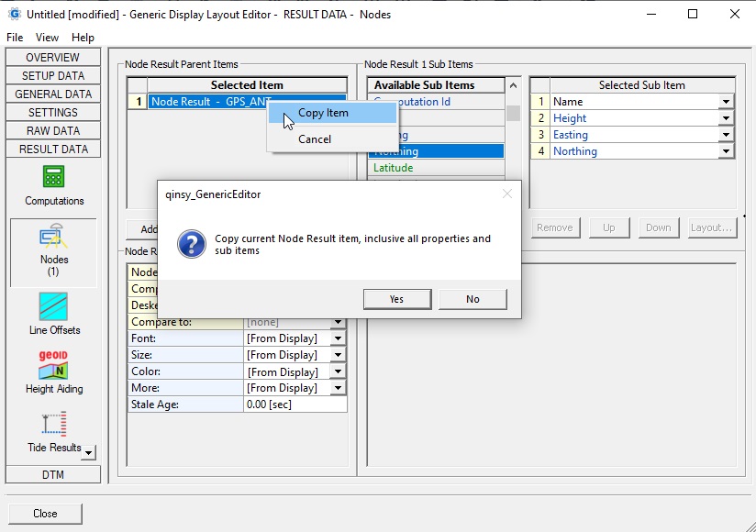Click the question mark dialog icon
The height and width of the screenshot is (532, 756).
[x=192, y=245]
